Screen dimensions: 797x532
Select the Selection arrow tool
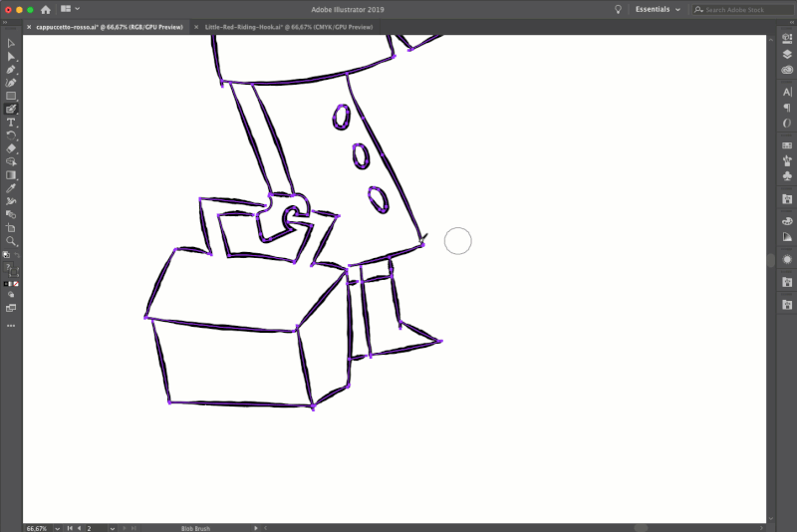click(x=11, y=44)
